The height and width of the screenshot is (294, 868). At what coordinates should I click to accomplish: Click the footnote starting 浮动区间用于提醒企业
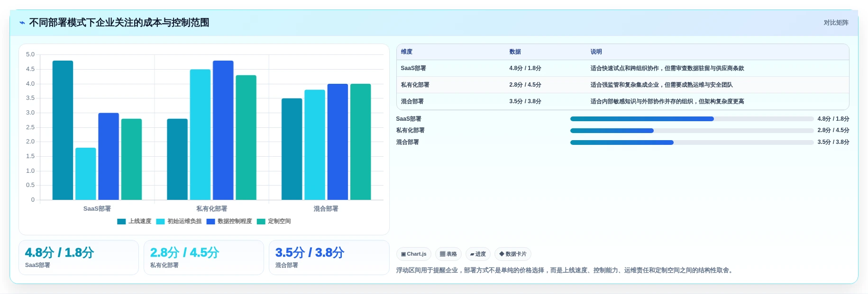(566, 270)
